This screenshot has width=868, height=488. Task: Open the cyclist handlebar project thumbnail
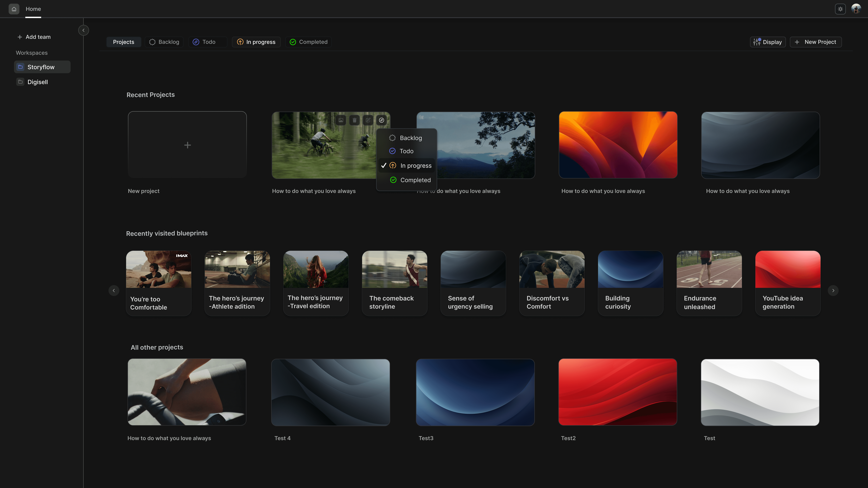187,392
